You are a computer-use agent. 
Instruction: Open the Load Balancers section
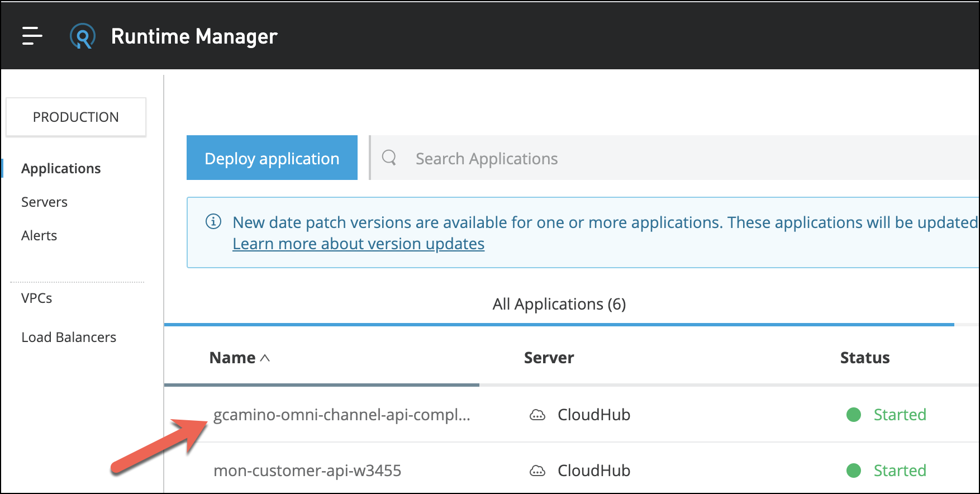(69, 337)
